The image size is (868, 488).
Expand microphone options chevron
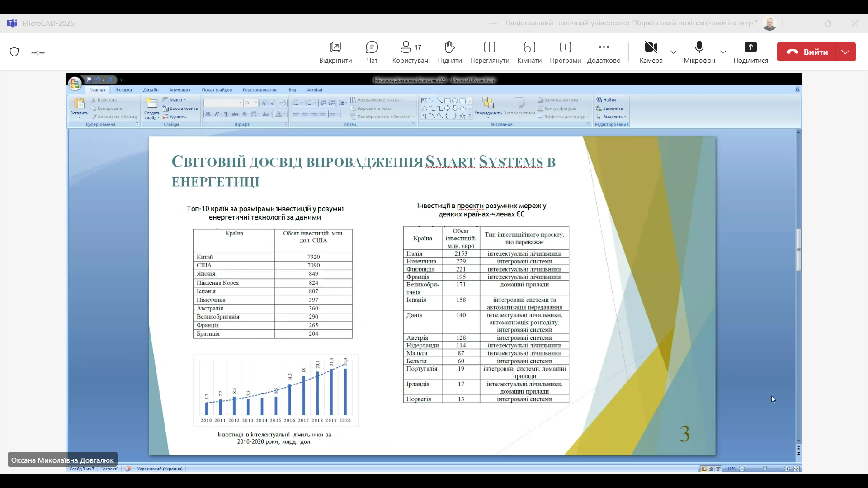(x=723, y=52)
